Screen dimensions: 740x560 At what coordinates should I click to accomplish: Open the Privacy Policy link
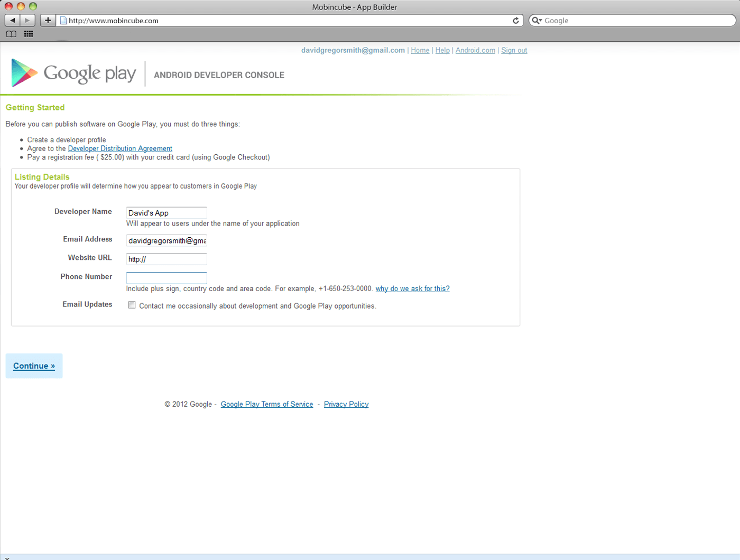coord(346,404)
